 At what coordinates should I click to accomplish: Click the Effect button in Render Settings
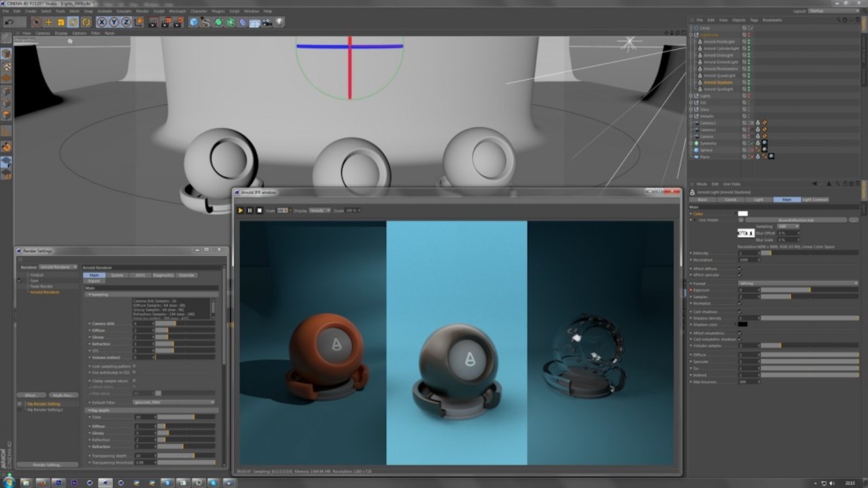(31, 395)
